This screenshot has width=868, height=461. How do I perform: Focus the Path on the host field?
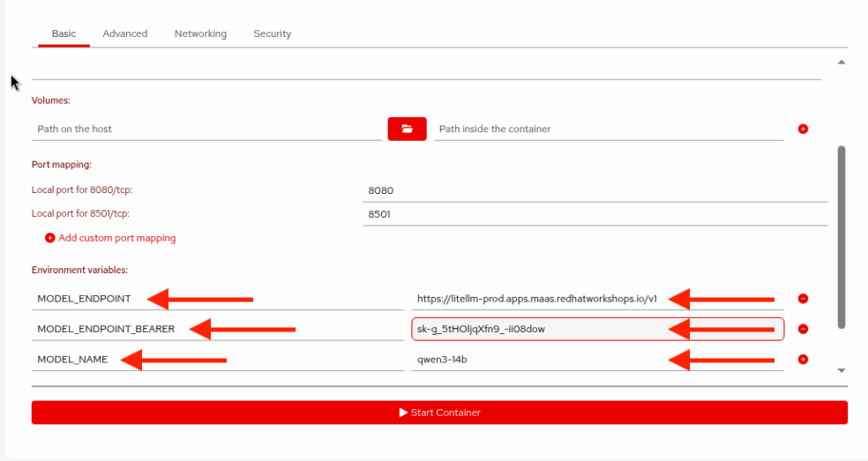point(206,129)
